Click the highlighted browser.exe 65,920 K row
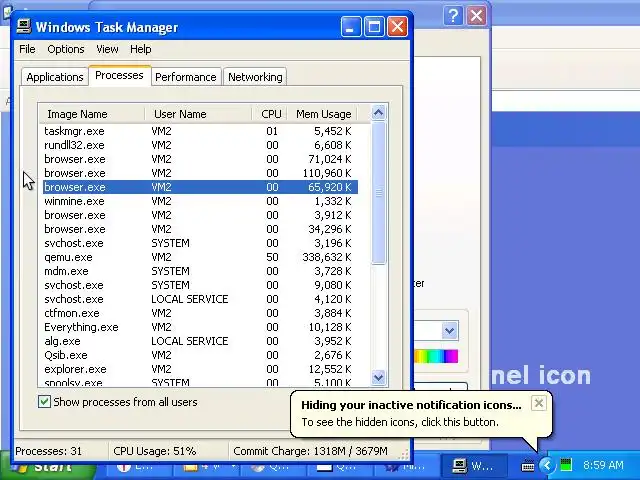 click(200, 187)
